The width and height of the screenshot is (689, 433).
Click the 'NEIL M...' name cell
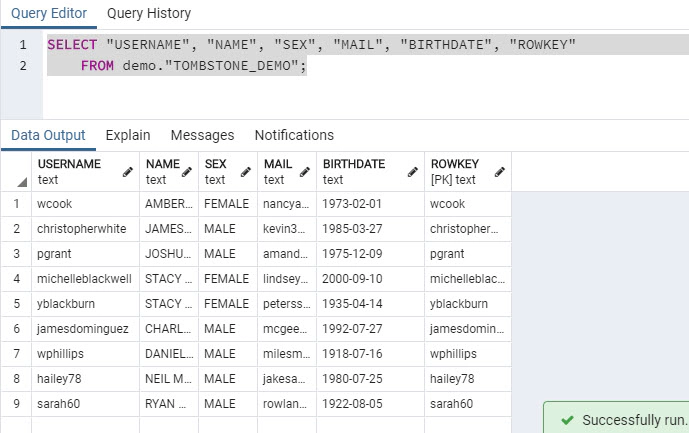click(169, 379)
